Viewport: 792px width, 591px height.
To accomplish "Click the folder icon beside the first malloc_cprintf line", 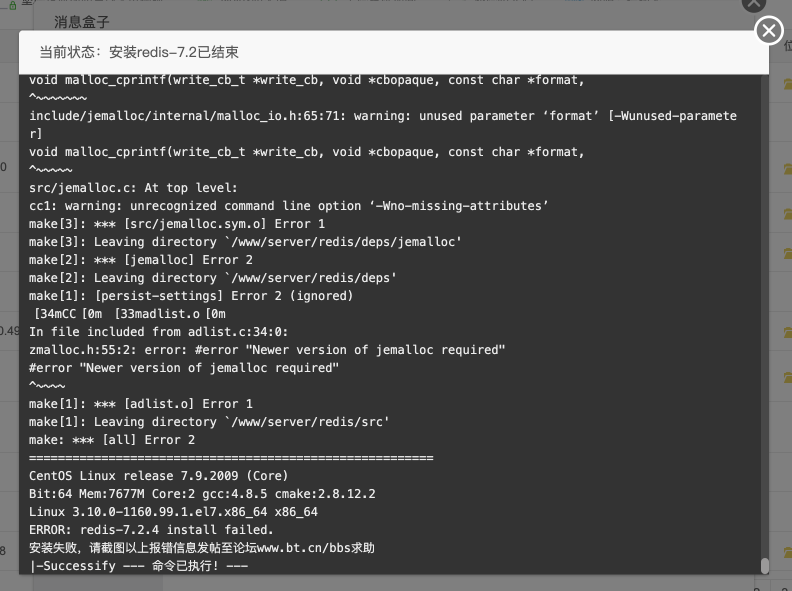I will [787, 83].
